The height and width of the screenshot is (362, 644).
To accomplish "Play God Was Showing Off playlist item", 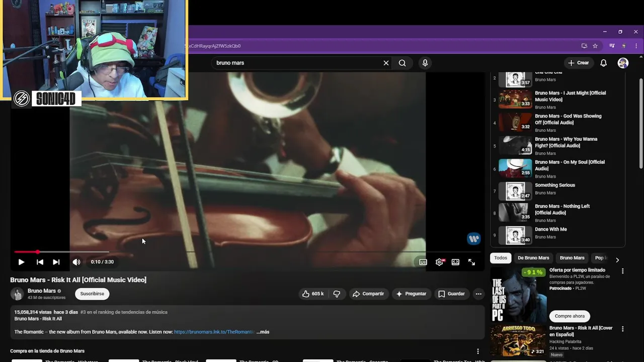I will pyautogui.click(x=557, y=123).
